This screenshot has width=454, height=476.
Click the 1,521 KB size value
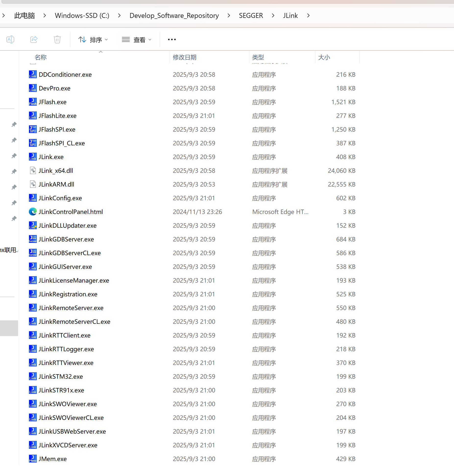click(343, 102)
